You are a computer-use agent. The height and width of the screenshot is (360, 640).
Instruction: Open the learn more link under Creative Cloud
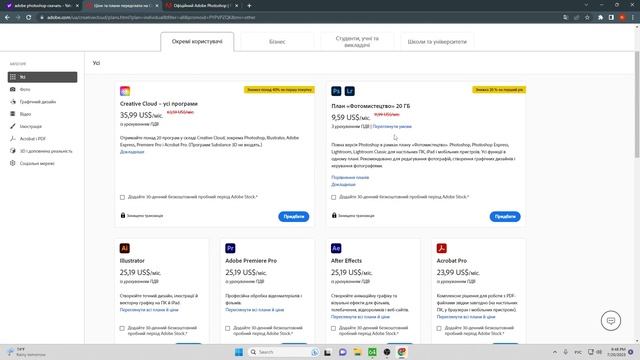point(132,152)
